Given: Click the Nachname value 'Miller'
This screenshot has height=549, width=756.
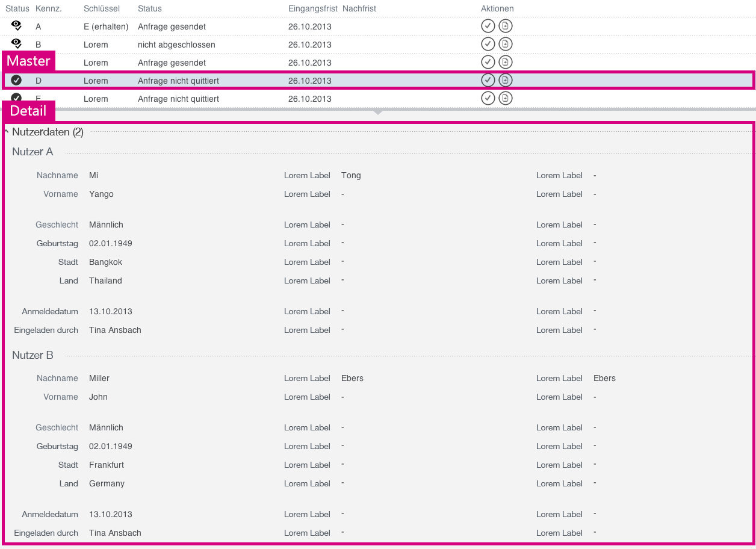Looking at the screenshot, I should click(x=99, y=378).
